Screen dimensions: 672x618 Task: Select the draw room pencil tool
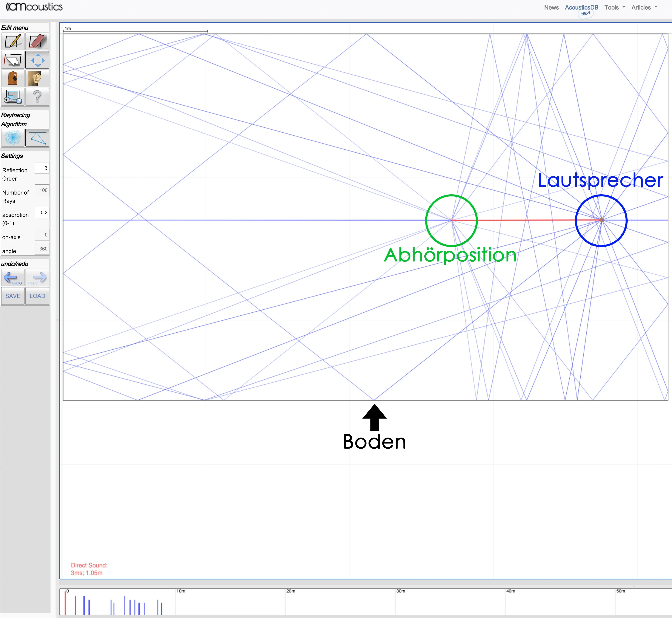(x=13, y=42)
